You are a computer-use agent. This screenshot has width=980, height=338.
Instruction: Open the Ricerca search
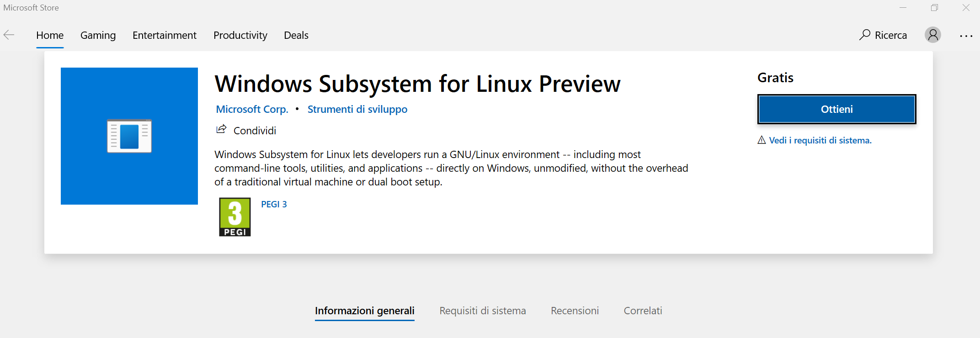[x=883, y=35]
